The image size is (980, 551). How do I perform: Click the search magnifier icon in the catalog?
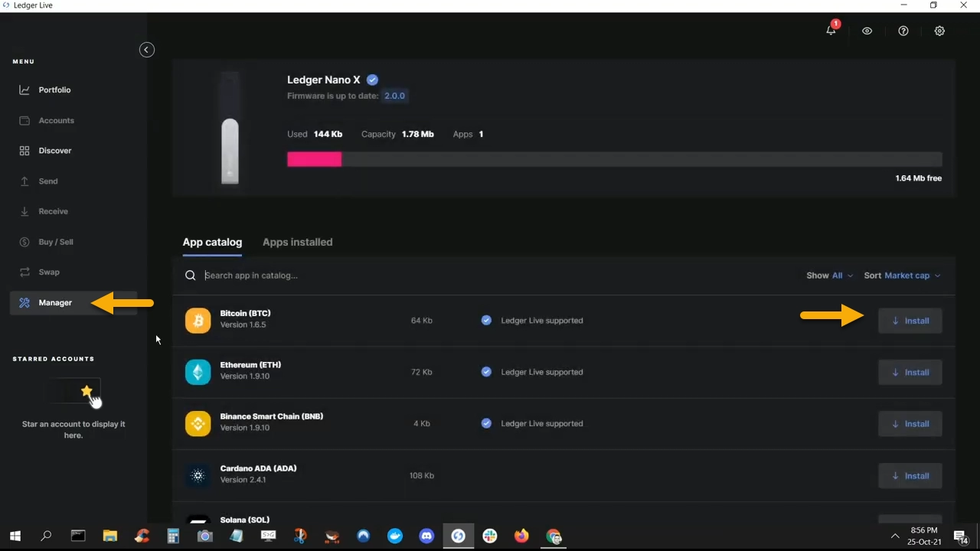pyautogui.click(x=191, y=275)
